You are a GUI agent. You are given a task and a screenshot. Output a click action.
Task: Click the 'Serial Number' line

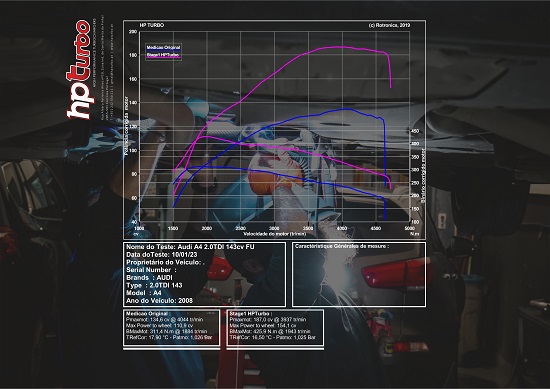(151, 270)
